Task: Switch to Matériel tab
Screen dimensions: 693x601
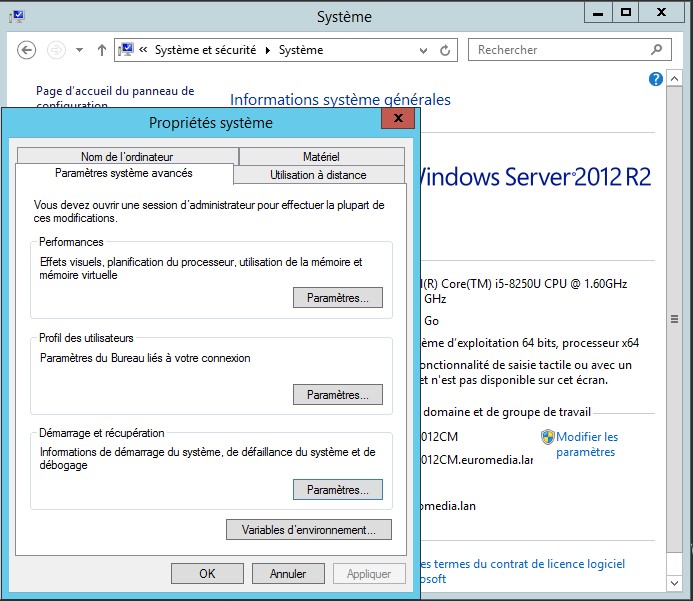Action: [x=321, y=156]
